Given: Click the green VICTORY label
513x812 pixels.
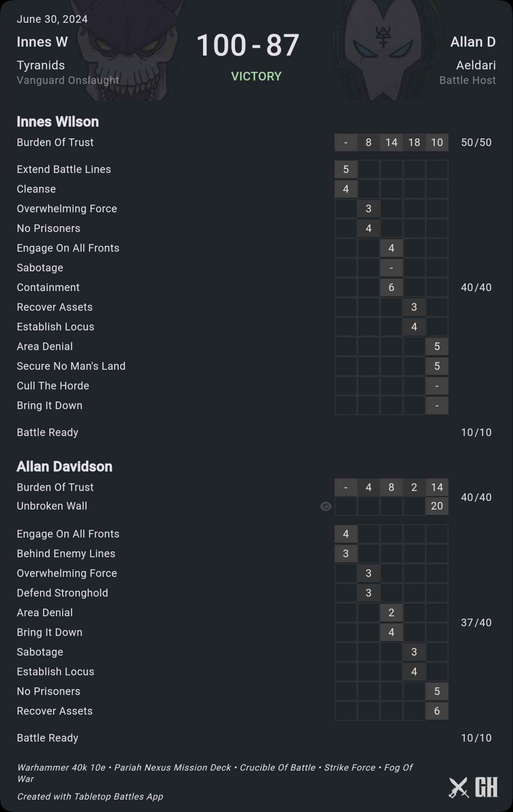Looking at the screenshot, I should click(x=256, y=76).
